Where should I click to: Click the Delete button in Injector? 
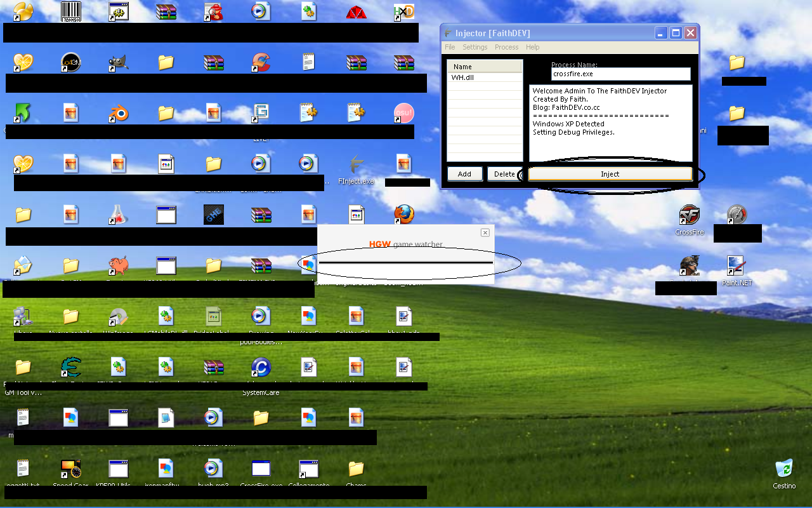pos(504,174)
